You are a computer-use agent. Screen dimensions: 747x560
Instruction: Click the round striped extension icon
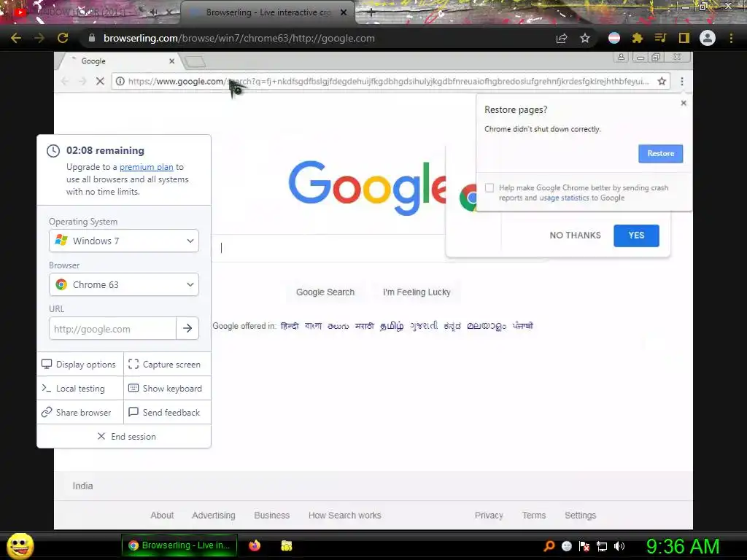(614, 38)
